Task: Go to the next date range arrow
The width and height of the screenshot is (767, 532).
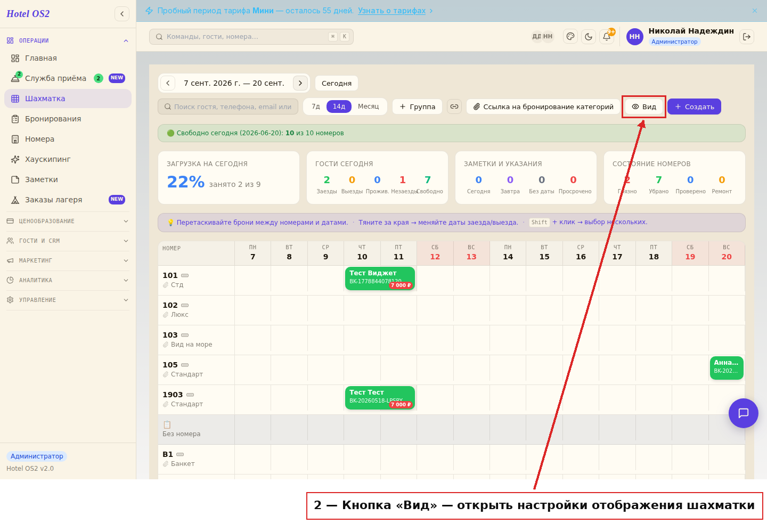Action: pos(300,83)
